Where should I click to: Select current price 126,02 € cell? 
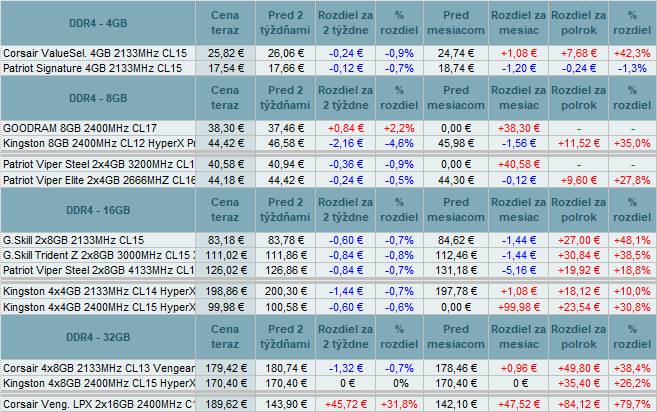coord(225,270)
